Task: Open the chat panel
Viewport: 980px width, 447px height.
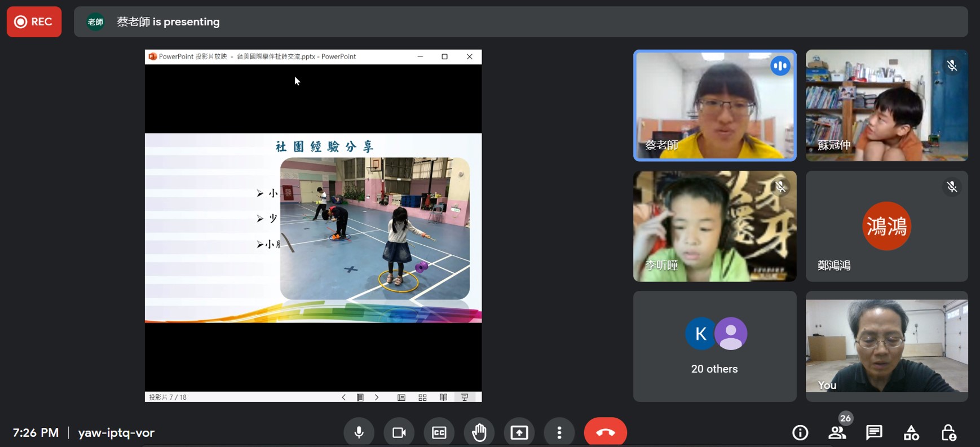Action: pyautogui.click(x=874, y=432)
